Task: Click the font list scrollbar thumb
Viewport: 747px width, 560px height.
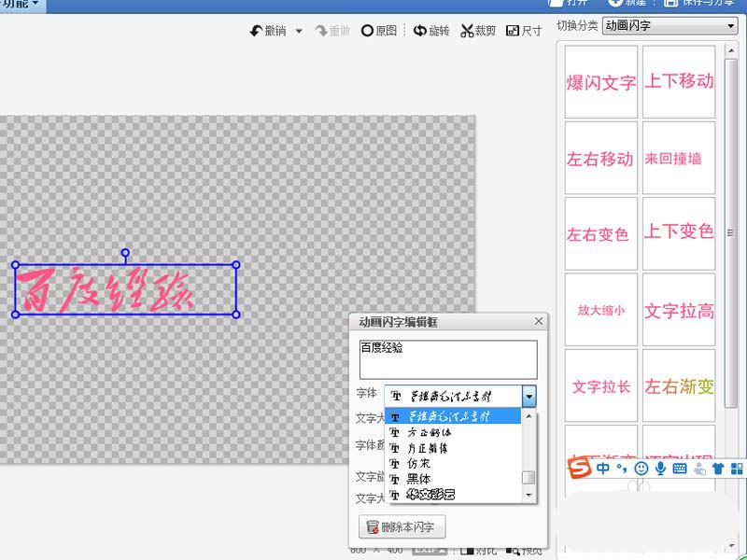Action: [x=529, y=477]
